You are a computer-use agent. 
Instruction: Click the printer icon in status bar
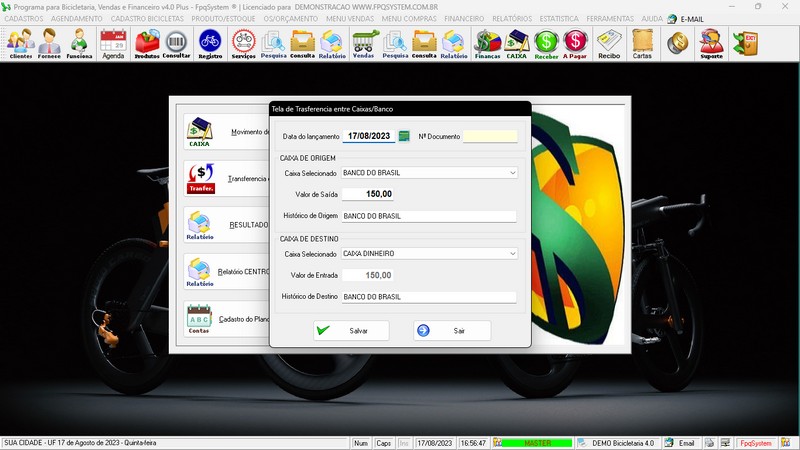710,443
